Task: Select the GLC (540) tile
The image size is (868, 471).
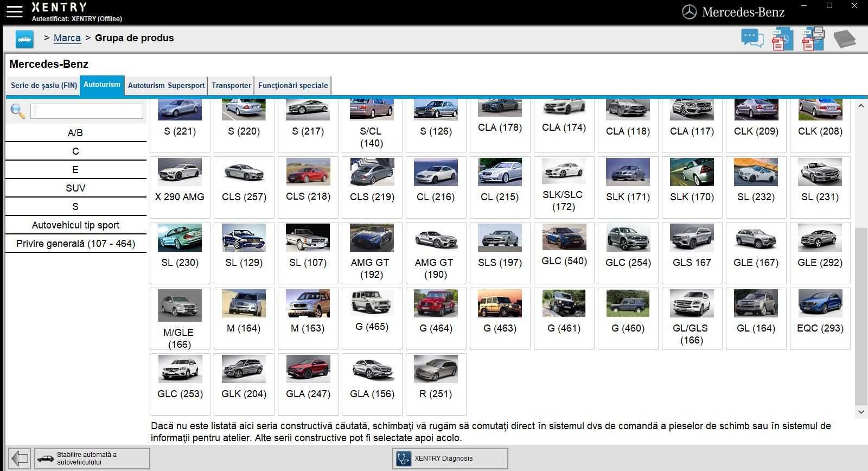Action: 564,253
